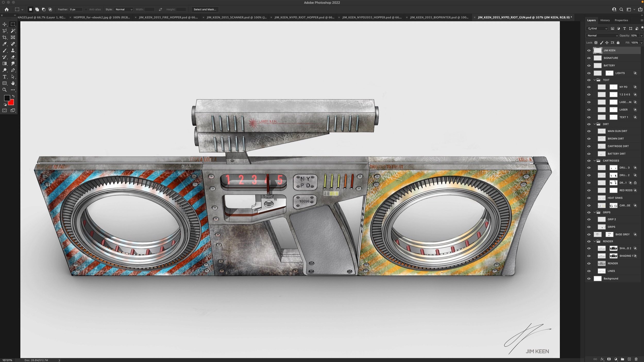Image resolution: width=644 pixels, height=362 pixels.
Task: Select the Dodge tool
Action: (x=4, y=70)
